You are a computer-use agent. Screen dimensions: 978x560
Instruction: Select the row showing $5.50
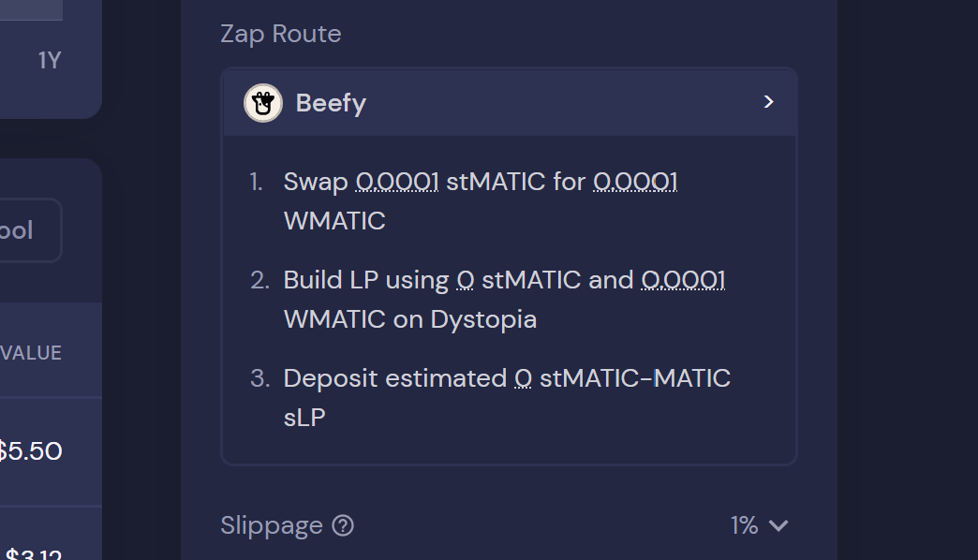coord(32,452)
